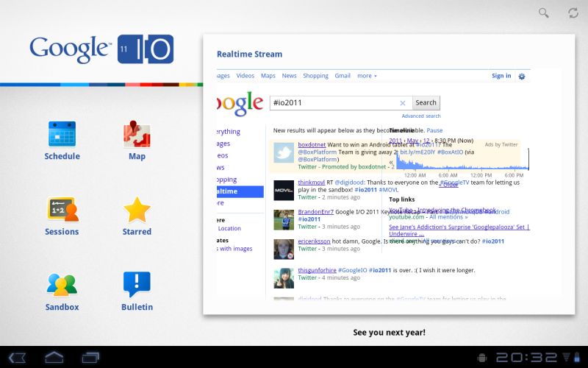Viewport: 588px width, 368px height.
Task: Tap the Android home button
Action: 54,357
